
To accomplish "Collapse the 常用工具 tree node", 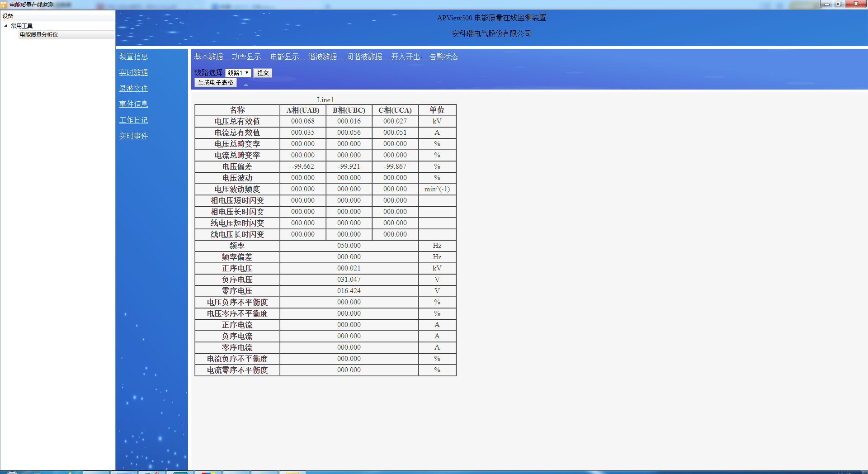I will click(x=5, y=26).
